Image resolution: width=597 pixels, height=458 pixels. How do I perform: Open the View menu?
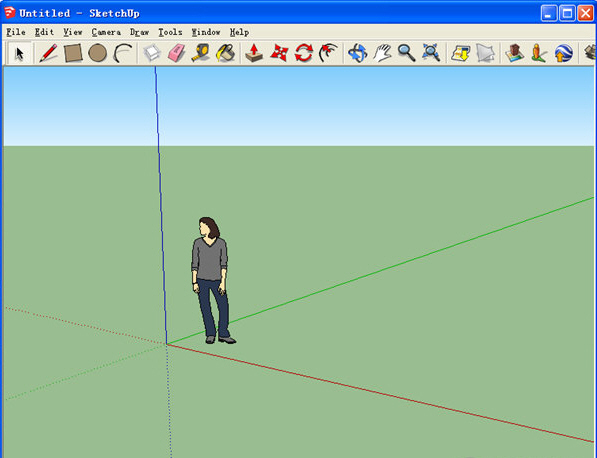coord(73,32)
